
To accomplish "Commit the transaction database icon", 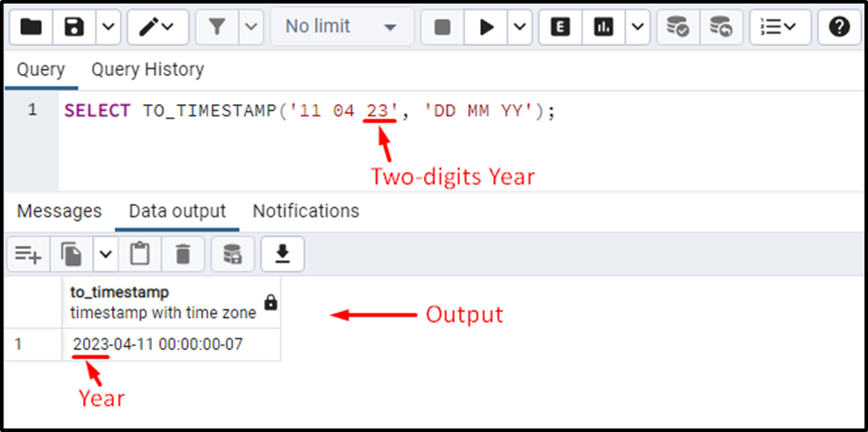I will tap(677, 27).
